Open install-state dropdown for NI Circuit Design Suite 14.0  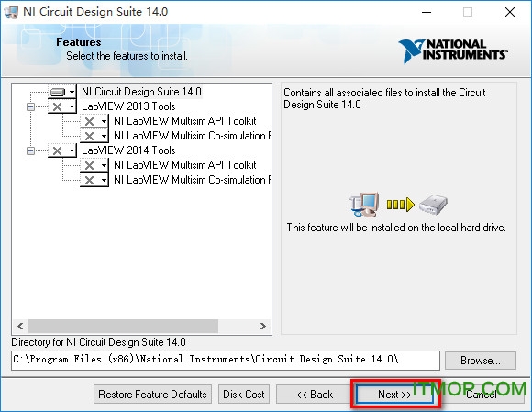62,92
